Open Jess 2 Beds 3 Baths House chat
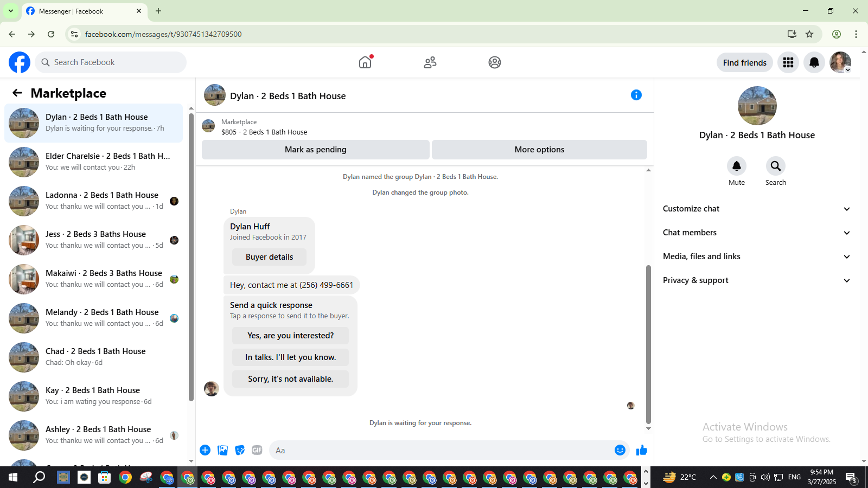The height and width of the screenshot is (488, 868). tap(93, 240)
